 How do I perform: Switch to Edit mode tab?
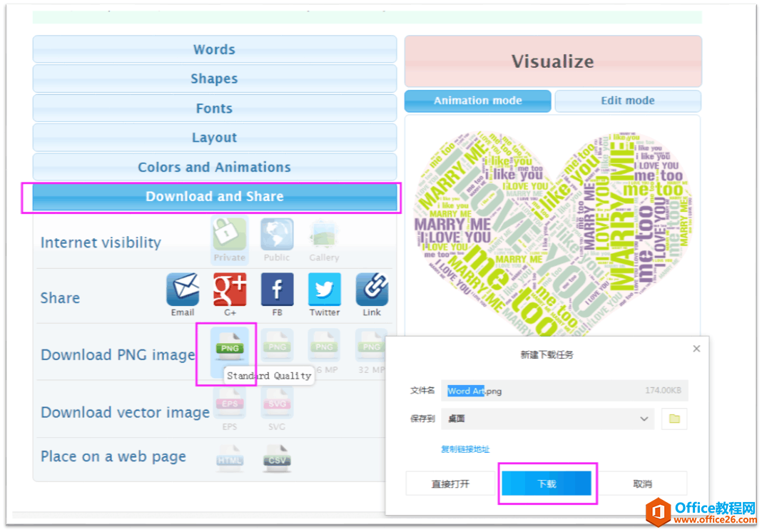pos(628,101)
